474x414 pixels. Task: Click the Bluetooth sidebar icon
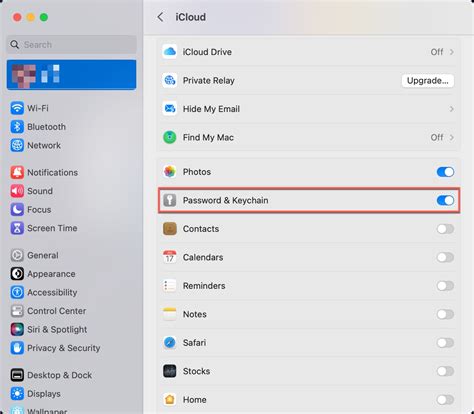point(17,127)
